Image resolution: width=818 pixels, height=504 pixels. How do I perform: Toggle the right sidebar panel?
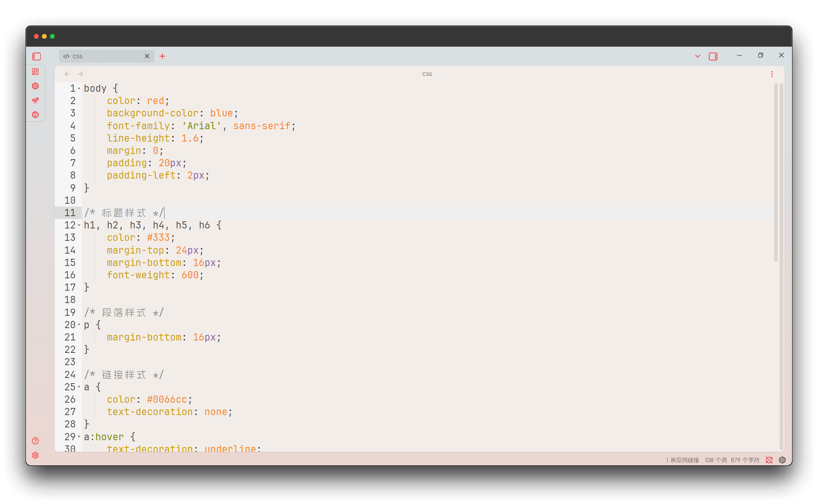[713, 57]
